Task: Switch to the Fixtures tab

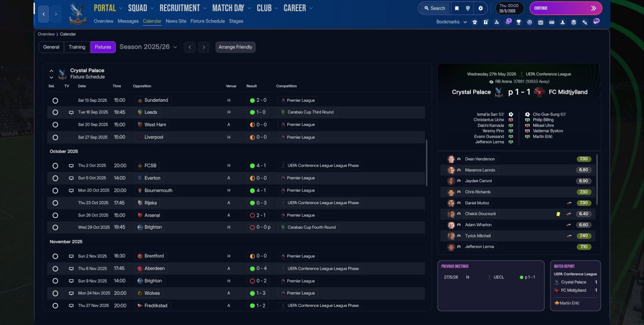Action: click(103, 47)
